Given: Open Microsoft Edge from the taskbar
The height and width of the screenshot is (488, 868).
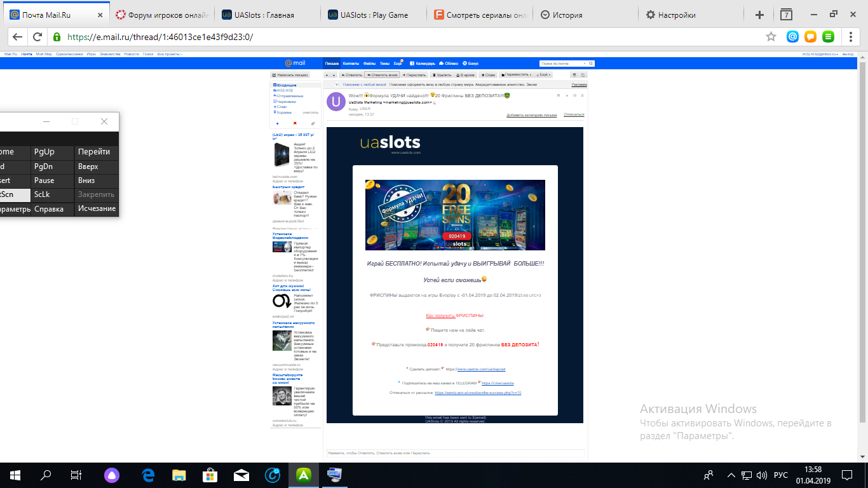Looking at the screenshot, I should (149, 475).
